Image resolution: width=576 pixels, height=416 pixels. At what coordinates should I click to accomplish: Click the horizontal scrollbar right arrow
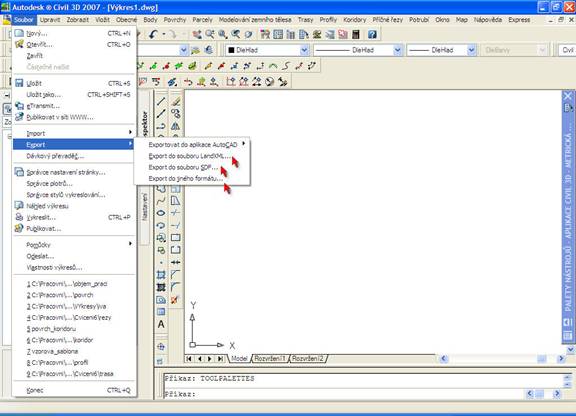pyautogui.click(x=561, y=359)
